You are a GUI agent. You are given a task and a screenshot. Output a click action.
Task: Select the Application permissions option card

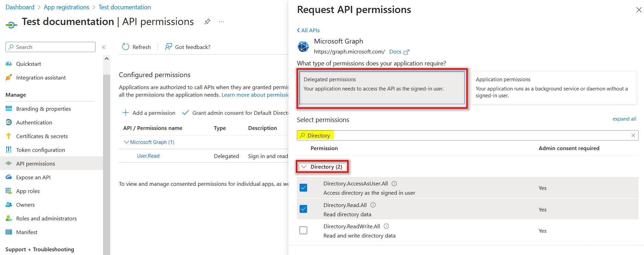click(x=554, y=88)
